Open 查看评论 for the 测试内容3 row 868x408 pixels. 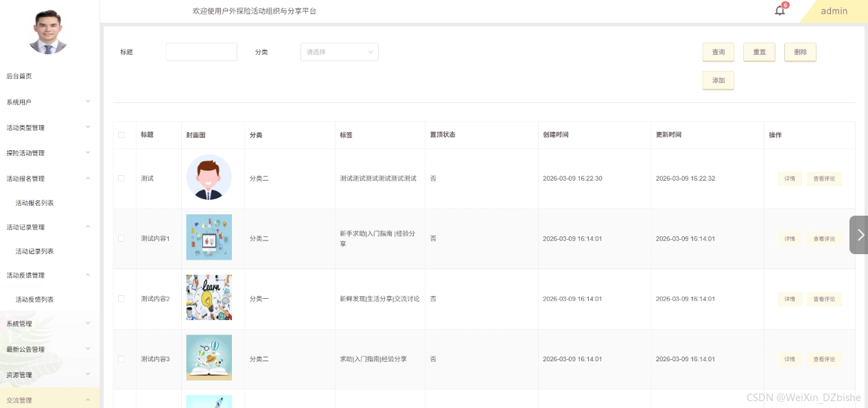824,359
